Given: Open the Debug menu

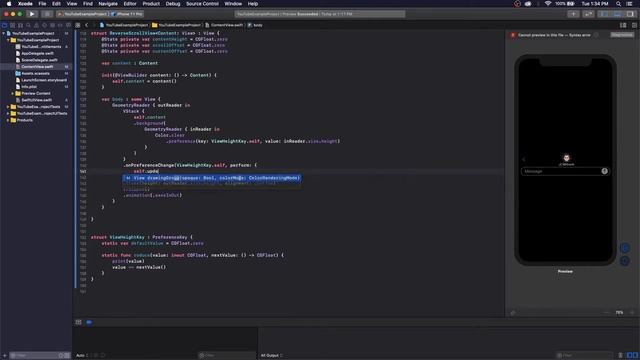Looking at the screenshot, I should tap(173, 4).
